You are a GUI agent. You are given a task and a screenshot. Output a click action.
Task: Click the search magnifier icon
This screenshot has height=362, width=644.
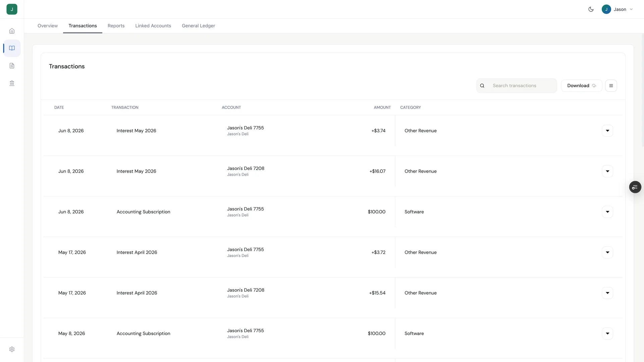click(x=482, y=86)
